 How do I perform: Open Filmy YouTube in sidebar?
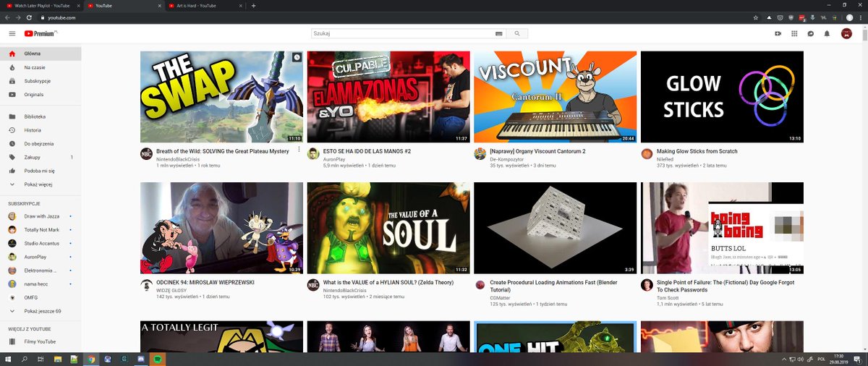[x=41, y=341]
